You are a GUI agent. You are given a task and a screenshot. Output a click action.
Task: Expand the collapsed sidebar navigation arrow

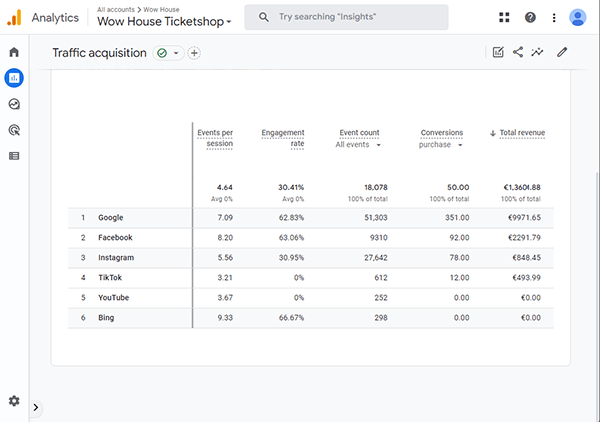click(36, 407)
